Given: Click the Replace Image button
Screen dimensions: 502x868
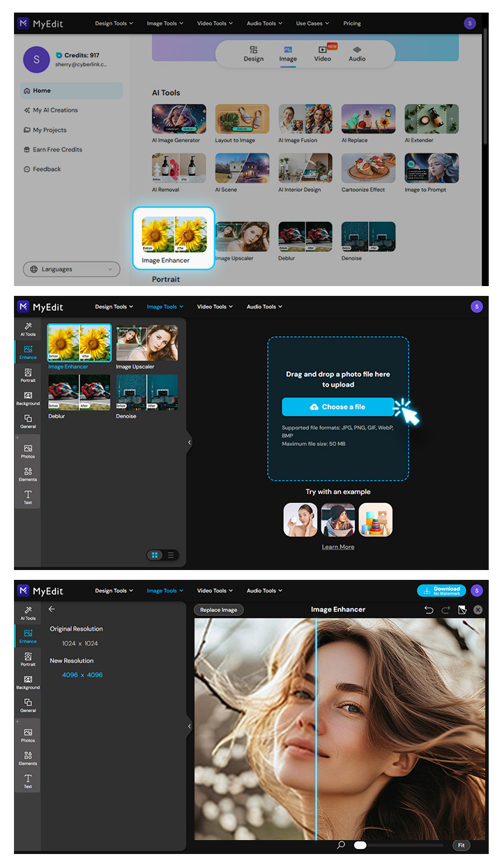Looking at the screenshot, I should point(219,610).
